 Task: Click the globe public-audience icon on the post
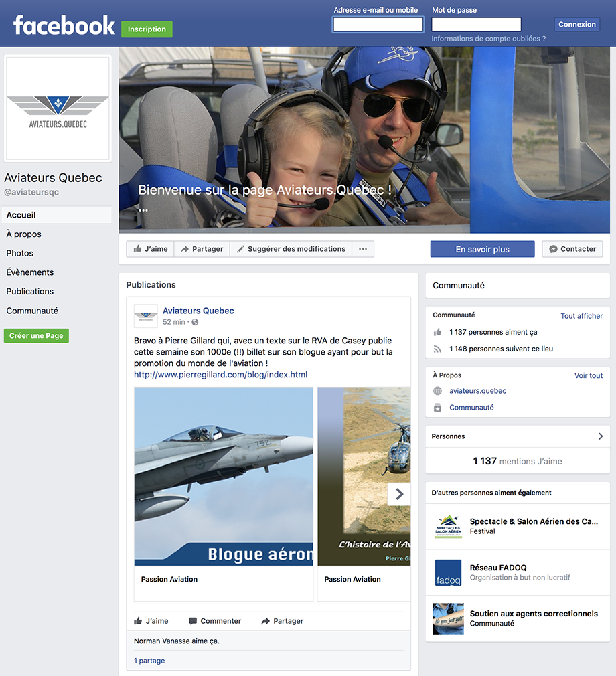click(x=195, y=322)
